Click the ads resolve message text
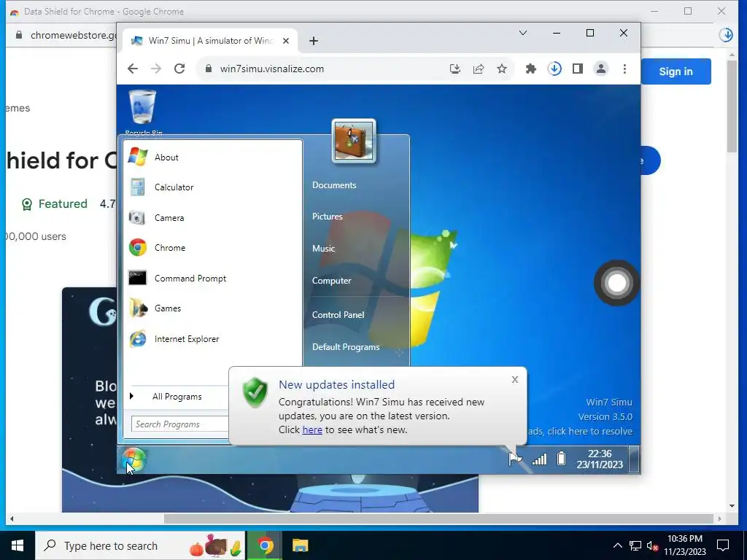 tap(580, 432)
